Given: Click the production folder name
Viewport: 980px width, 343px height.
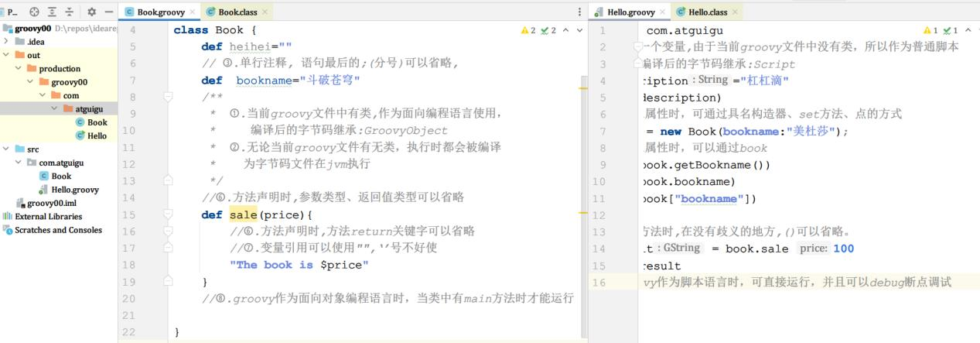Looking at the screenshot, I should 60,68.
